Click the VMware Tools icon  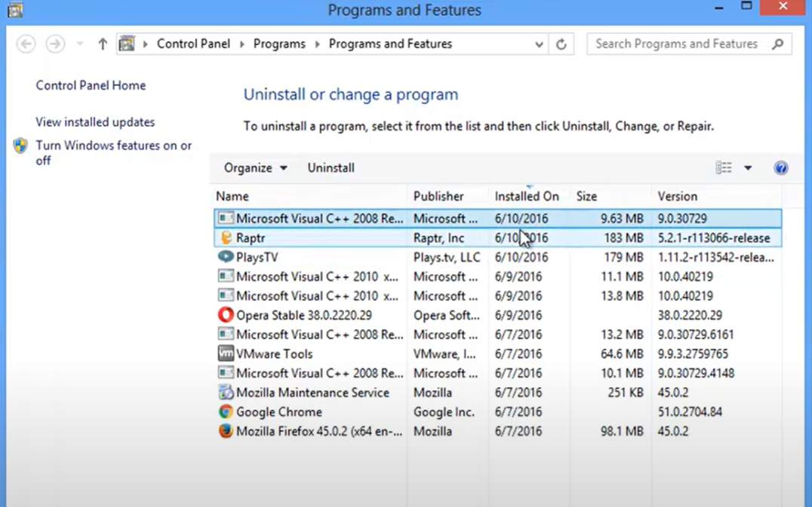pos(226,353)
